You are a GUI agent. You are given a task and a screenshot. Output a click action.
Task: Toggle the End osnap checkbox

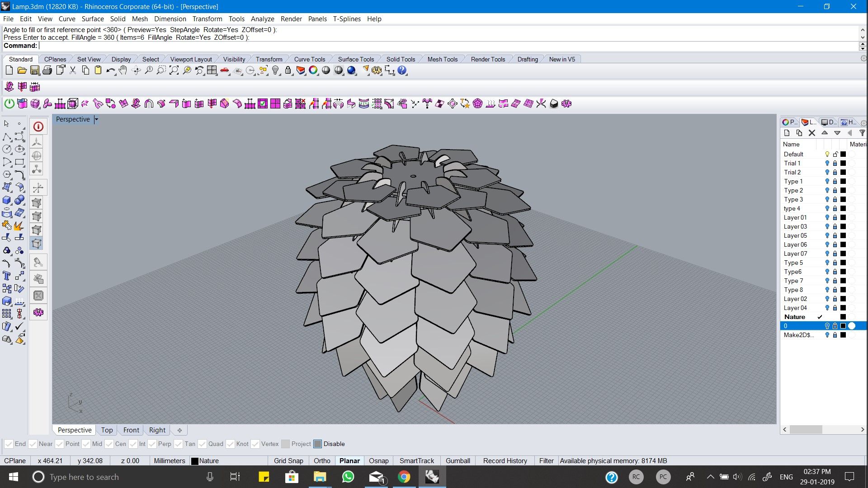[x=9, y=444]
